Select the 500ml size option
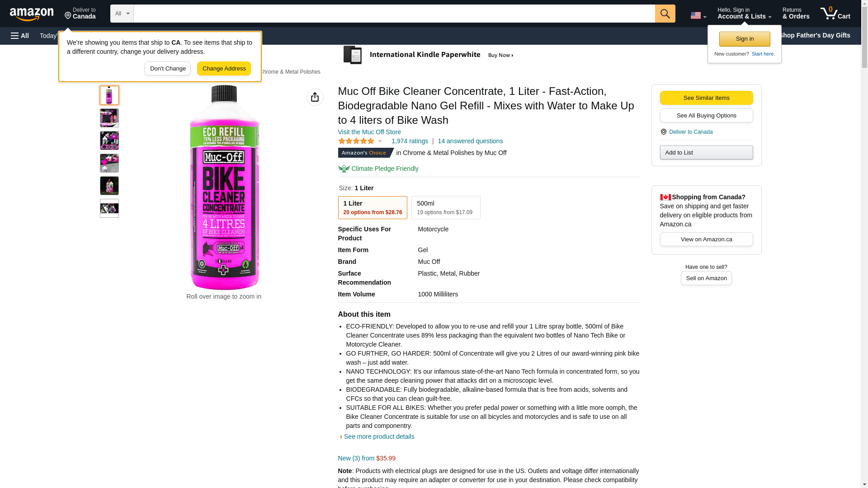Image resolution: width=868 pixels, height=488 pixels. [x=445, y=207]
